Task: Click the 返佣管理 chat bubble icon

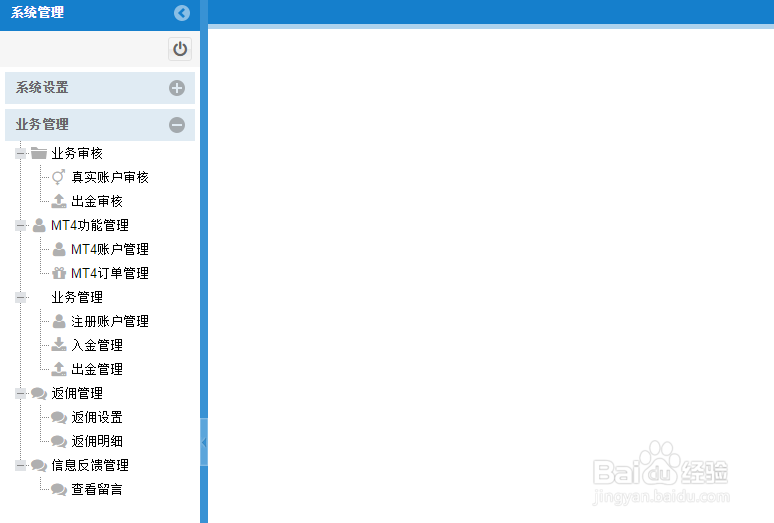Action: tap(39, 394)
